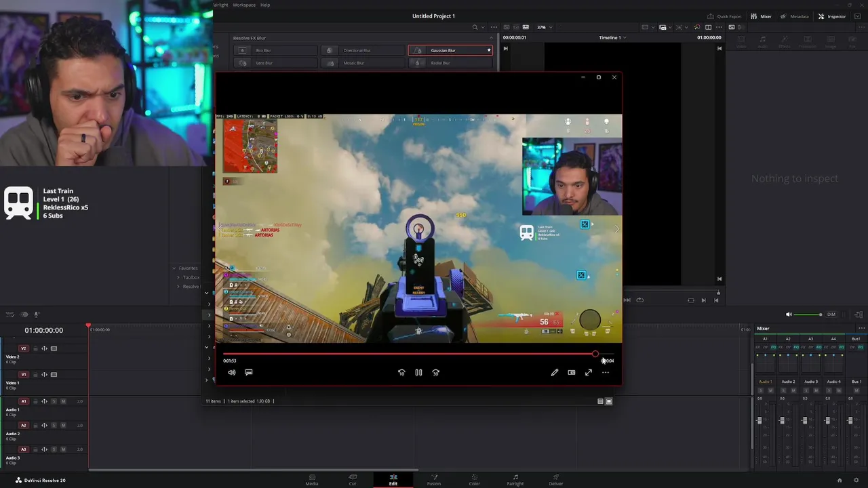868x488 pixels.
Task: Click the monitor volume slider near DIM
Action: pos(808,314)
